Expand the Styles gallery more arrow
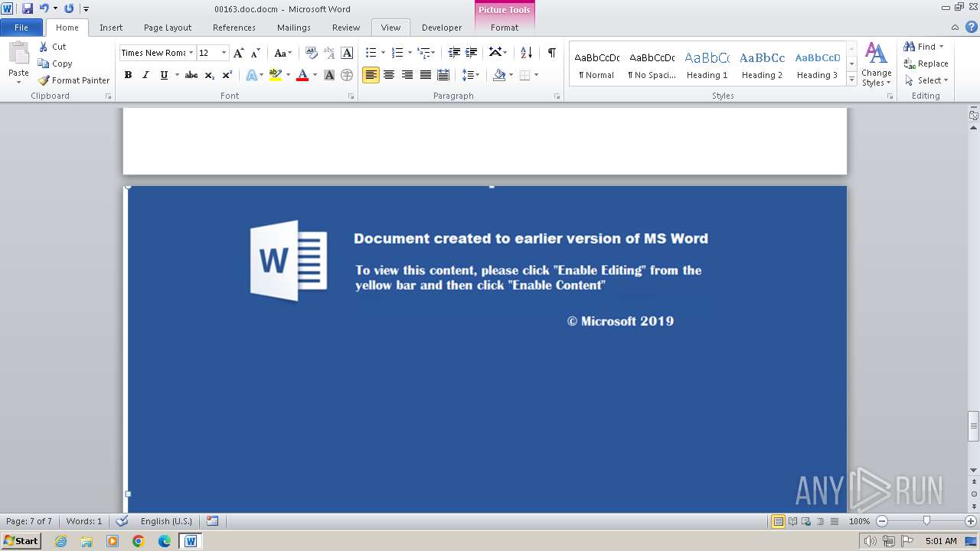Screen dimensions: 980x551 [851, 80]
